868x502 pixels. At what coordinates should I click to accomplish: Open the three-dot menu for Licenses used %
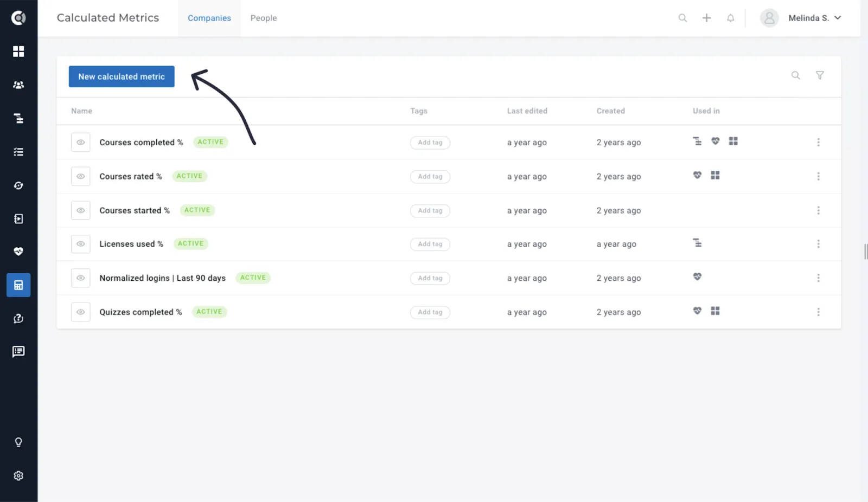pos(819,244)
